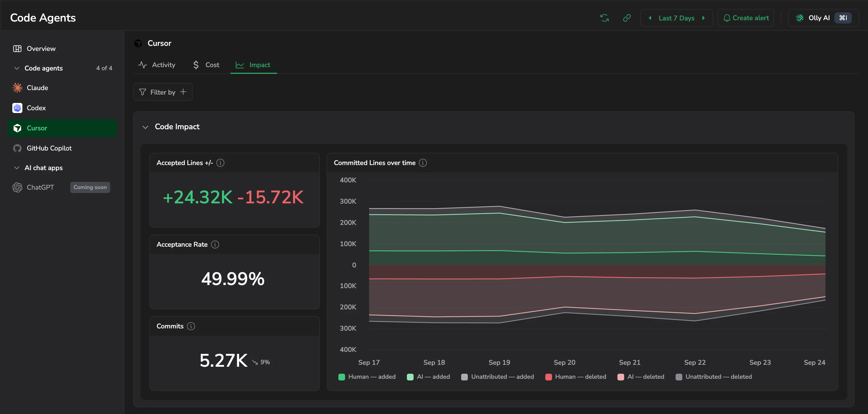868x414 pixels.
Task: Toggle AI — deleted legend series
Action: tap(641, 377)
